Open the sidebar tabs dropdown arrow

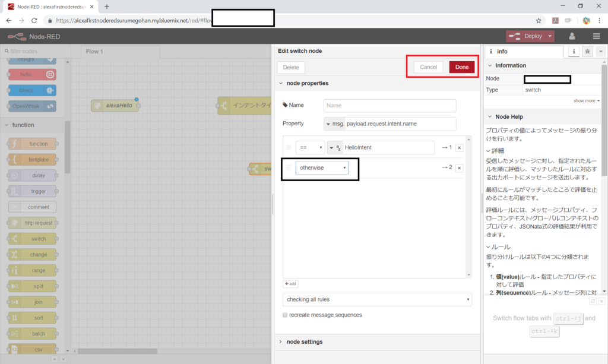pyautogui.click(x=601, y=51)
